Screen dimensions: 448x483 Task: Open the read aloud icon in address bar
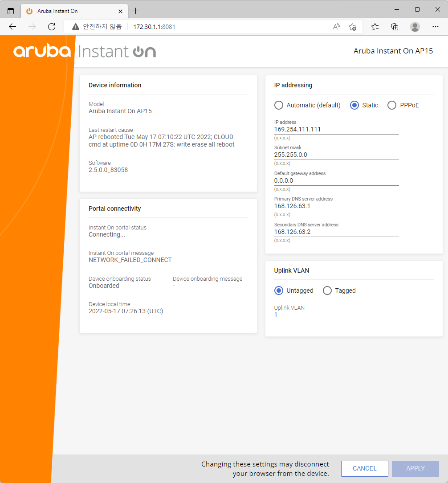(336, 27)
